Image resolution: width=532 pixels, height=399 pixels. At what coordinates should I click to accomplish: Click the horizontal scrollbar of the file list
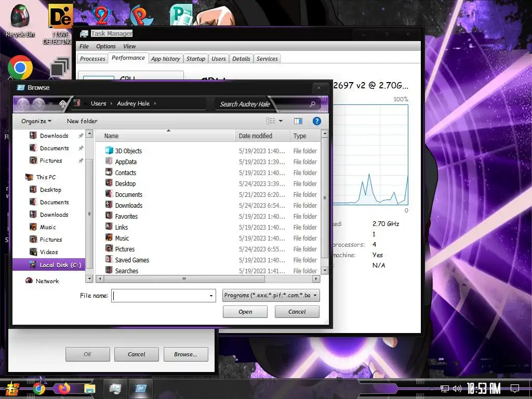click(184, 278)
